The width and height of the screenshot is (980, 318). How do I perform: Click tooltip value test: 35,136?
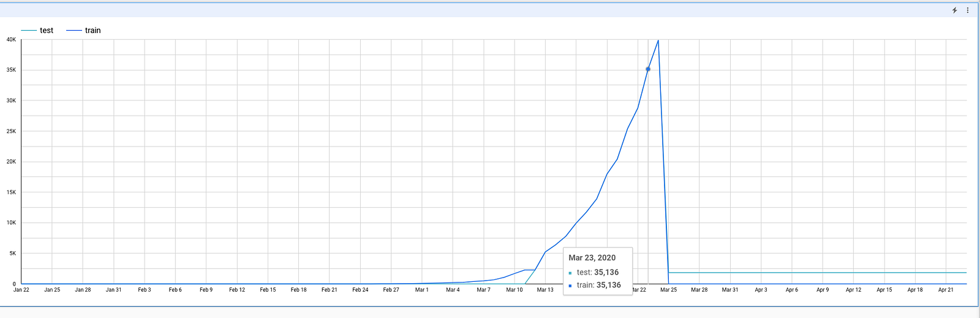click(598, 273)
